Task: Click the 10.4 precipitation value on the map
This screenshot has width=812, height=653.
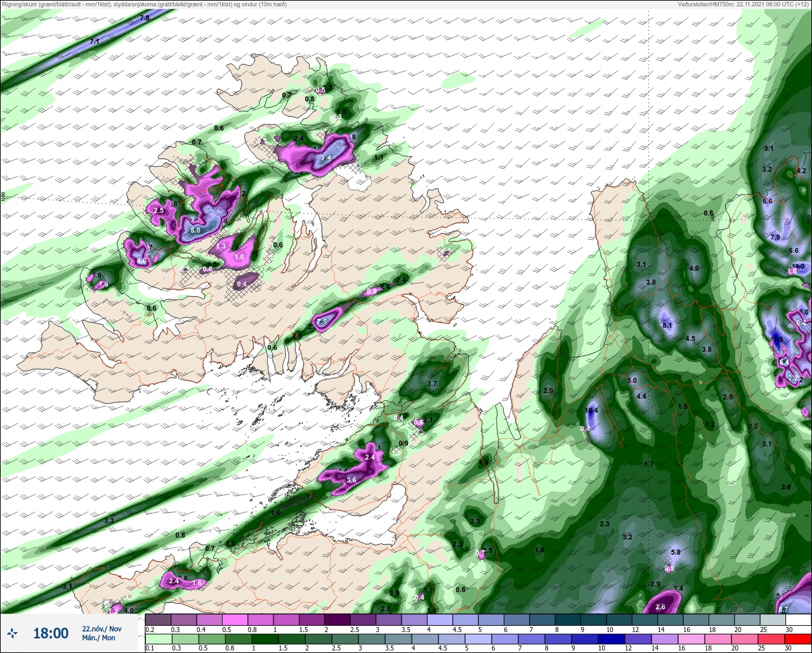Action: (591, 410)
